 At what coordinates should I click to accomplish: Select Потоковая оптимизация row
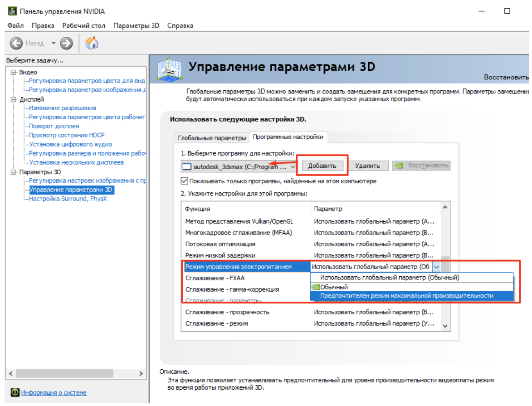pyautogui.click(x=310, y=244)
